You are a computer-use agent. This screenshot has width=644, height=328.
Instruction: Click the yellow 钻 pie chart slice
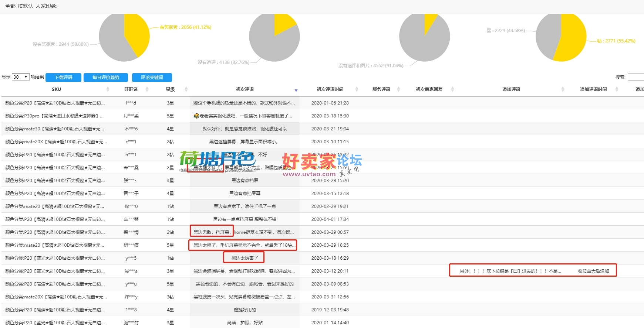571,41
